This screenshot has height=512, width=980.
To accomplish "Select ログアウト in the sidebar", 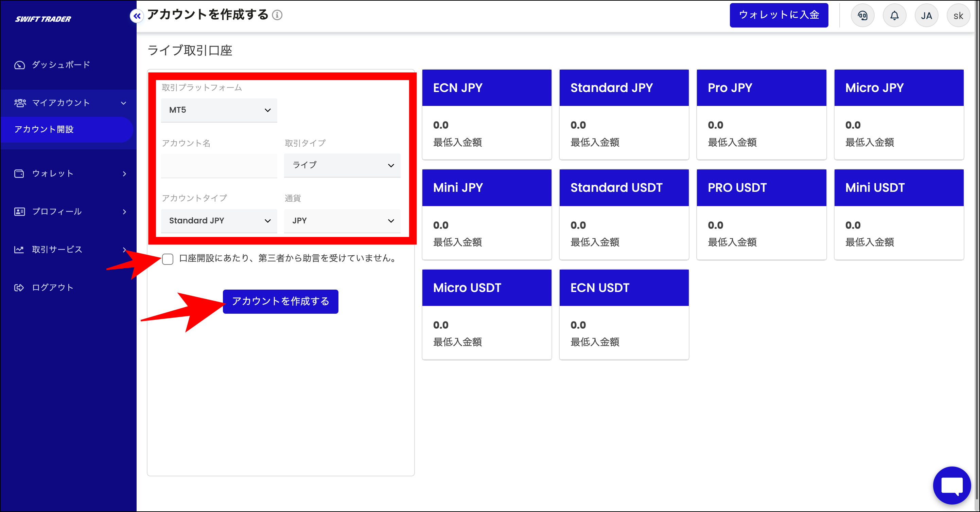I will 52,288.
